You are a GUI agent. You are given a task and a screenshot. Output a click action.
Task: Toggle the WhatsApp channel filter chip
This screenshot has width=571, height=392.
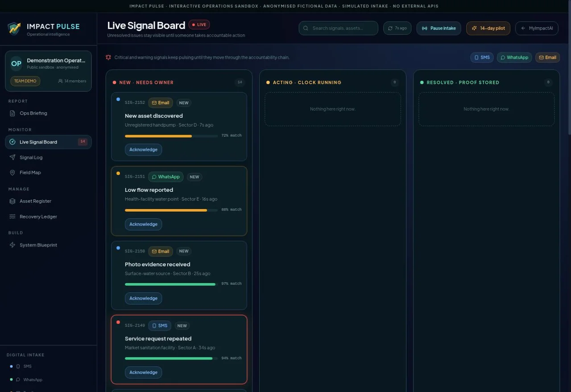(514, 58)
